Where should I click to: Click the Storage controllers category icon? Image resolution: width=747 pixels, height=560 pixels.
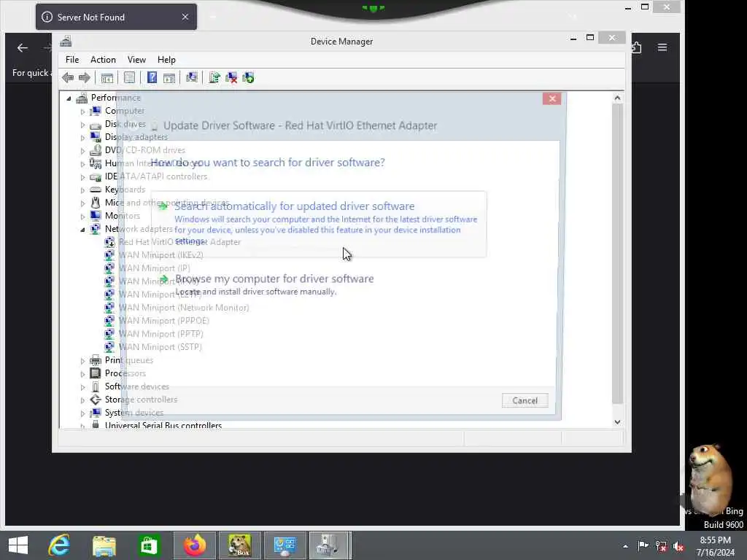point(96,400)
